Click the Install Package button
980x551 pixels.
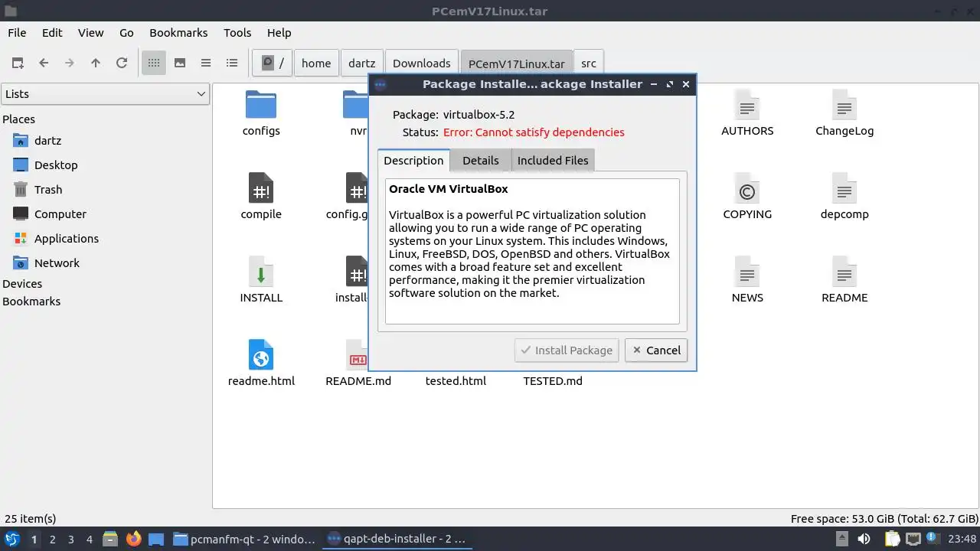(567, 350)
